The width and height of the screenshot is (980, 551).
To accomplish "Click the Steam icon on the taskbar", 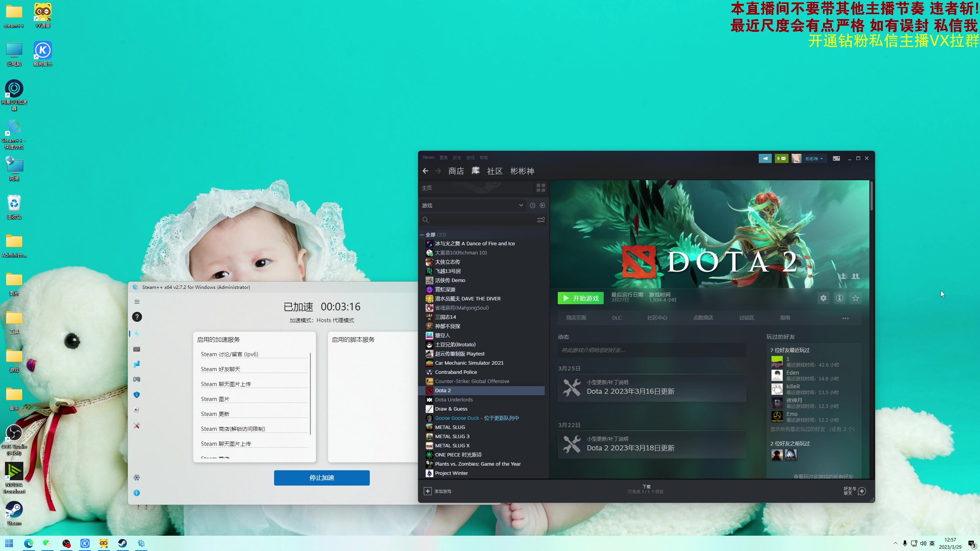I will click(x=122, y=543).
